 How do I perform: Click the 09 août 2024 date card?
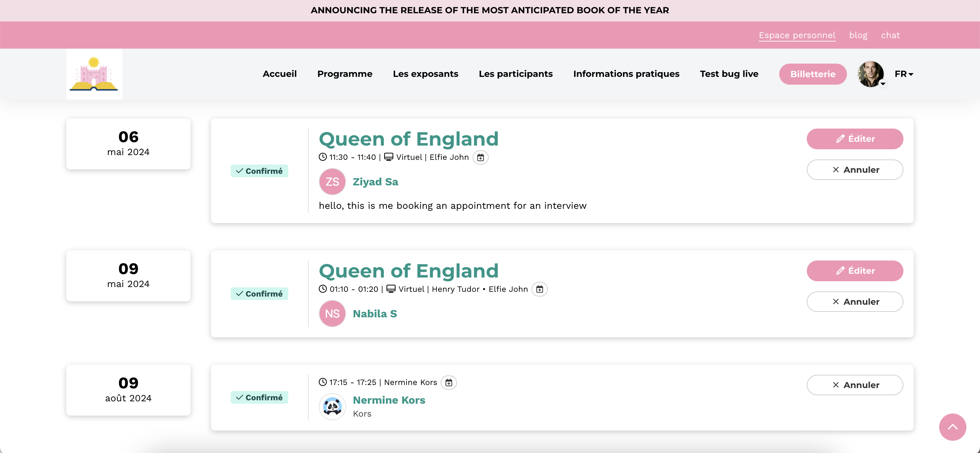128,390
